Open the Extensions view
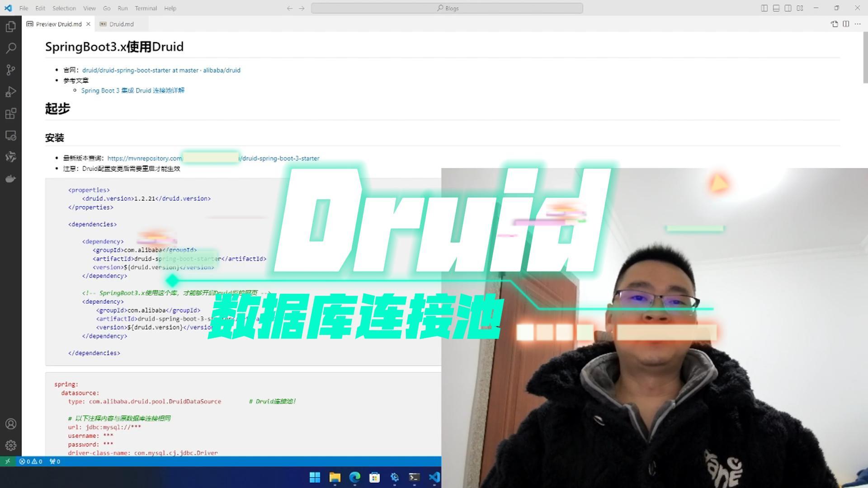 11,113
